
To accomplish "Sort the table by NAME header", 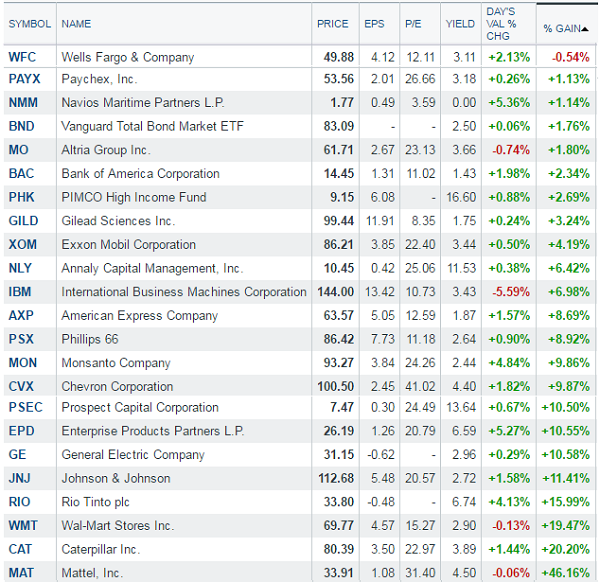I will tap(76, 24).
